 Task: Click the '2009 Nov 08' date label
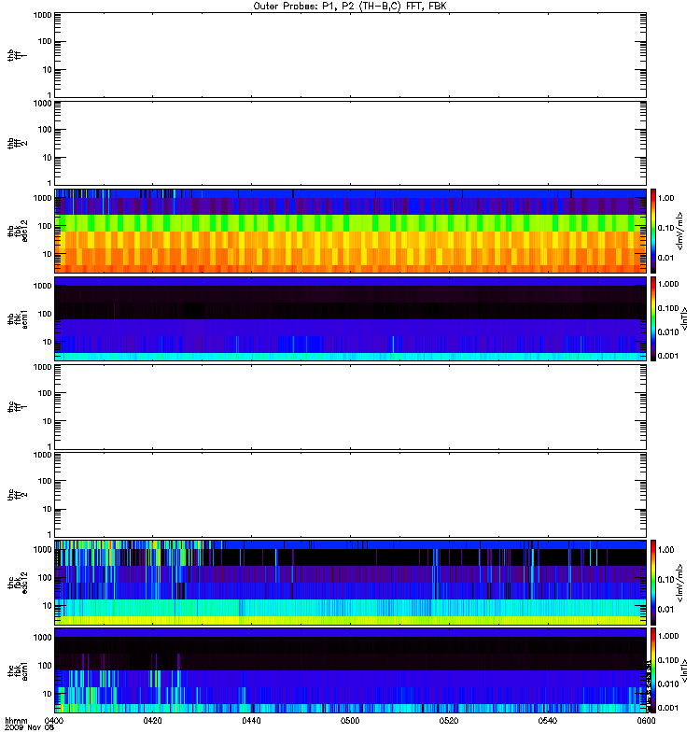point(30,727)
